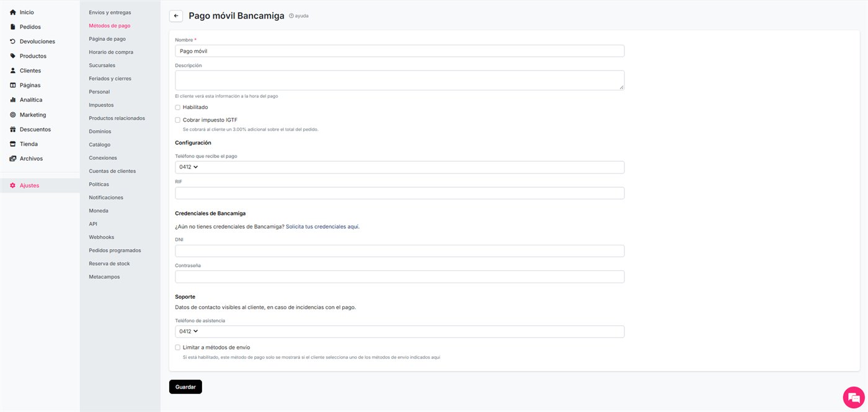Follow Solicita tus credenciales aquí link
Viewport: 868px width, 412px height.
322,227
